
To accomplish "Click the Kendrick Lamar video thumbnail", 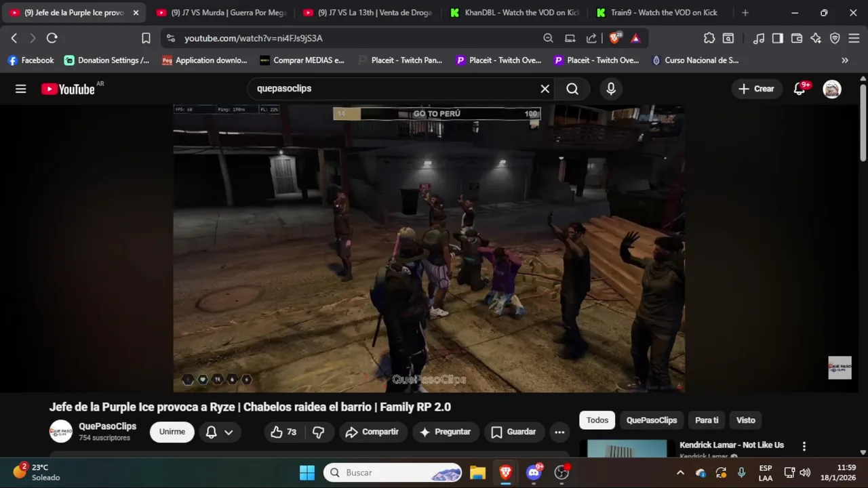I will (627, 449).
